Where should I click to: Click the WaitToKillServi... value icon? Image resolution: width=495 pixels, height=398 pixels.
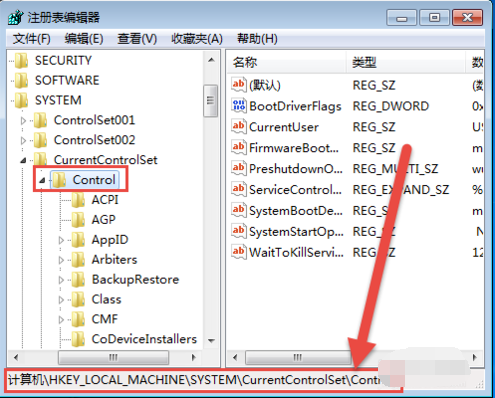coord(239,252)
